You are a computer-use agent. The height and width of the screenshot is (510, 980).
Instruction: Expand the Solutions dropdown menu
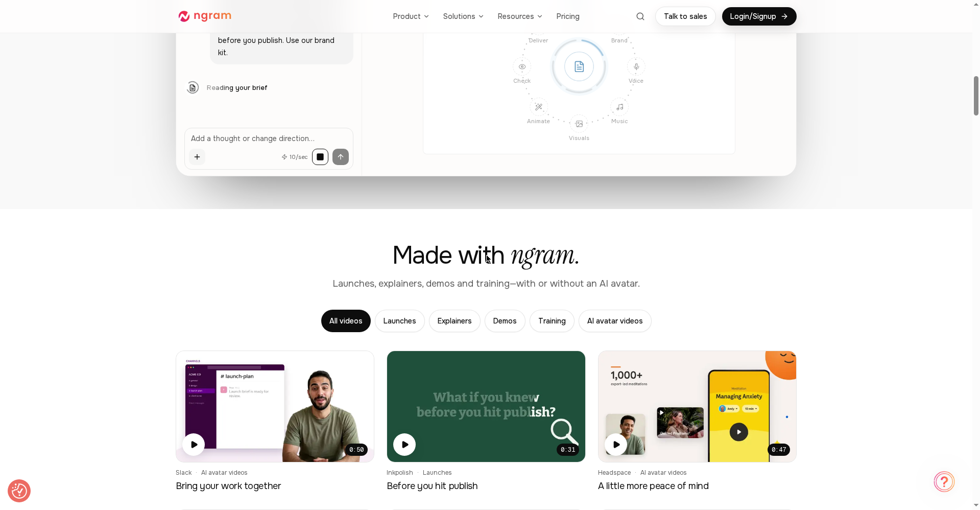click(463, 16)
